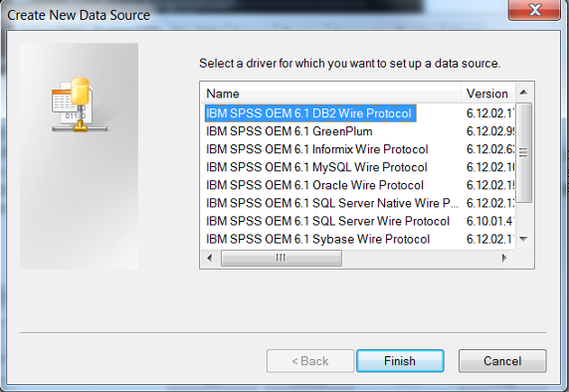Click the vertical scrollbar thumb
The image size is (569, 392).
(523, 152)
